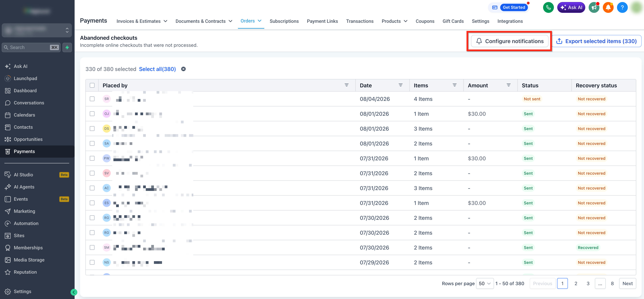Go to page 2 of results
This screenshot has width=644, height=299.
pos(576,283)
